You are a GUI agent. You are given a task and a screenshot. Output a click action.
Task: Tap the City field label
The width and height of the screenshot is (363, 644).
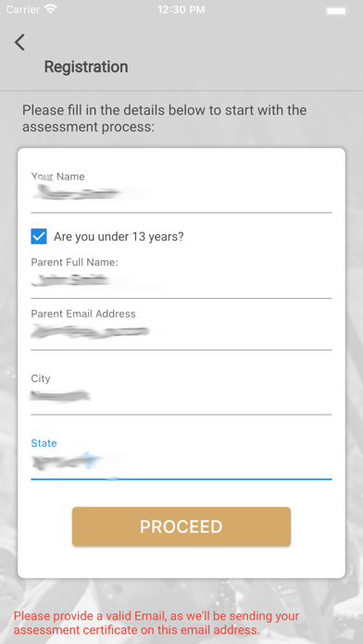(x=41, y=378)
